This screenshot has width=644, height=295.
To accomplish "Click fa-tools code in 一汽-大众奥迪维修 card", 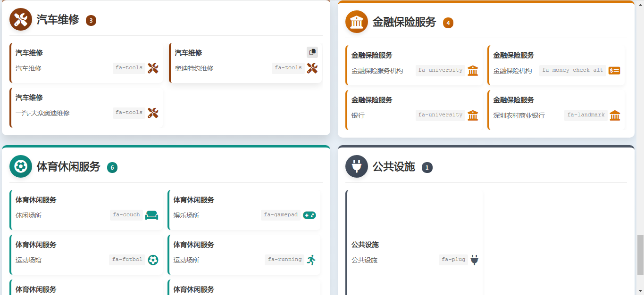I will [x=129, y=113].
